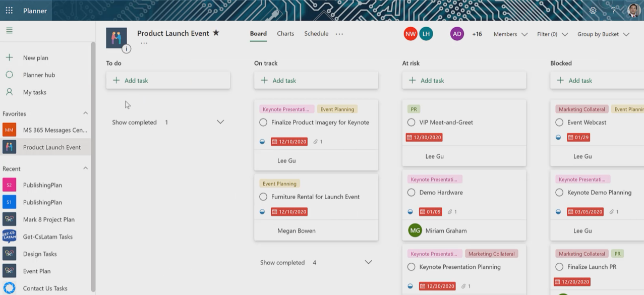Image resolution: width=644 pixels, height=295 pixels.
Task: Collapse the Favorites section
Action: [x=85, y=113]
